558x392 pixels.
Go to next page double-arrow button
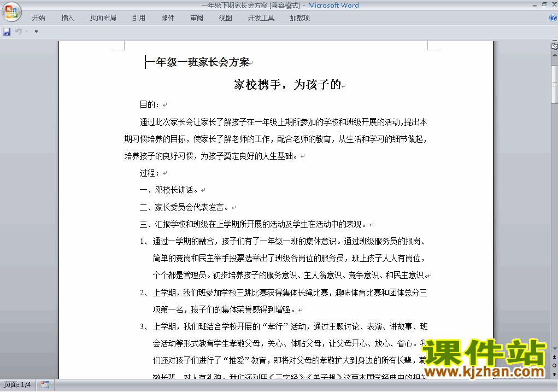point(554,374)
